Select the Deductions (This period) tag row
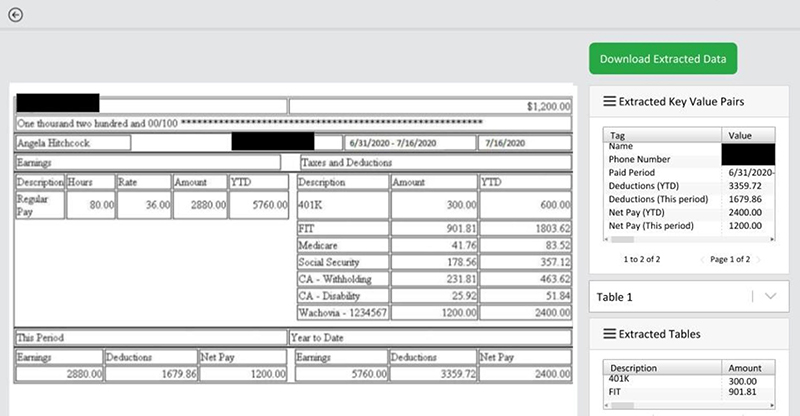The height and width of the screenshot is (416, 800). click(x=689, y=199)
